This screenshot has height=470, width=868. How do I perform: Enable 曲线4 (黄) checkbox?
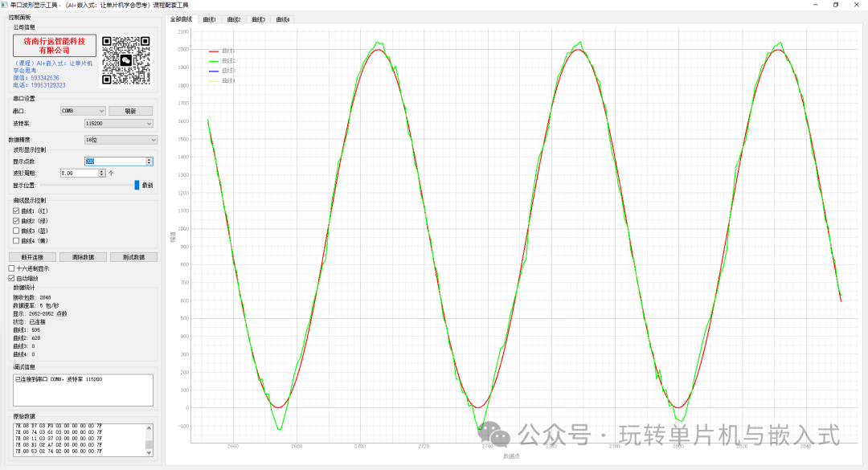click(x=16, y=241)
